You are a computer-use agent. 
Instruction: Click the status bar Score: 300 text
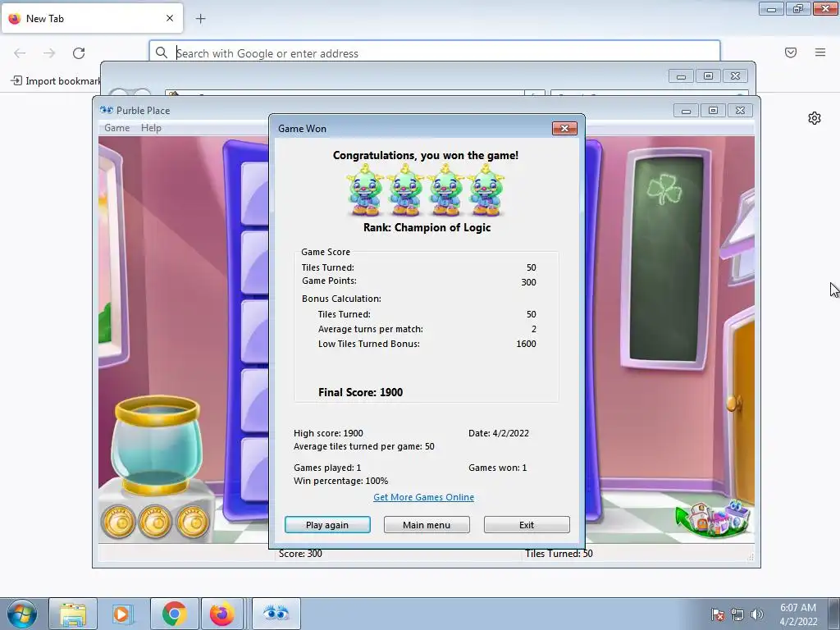[x=300, y=554]
